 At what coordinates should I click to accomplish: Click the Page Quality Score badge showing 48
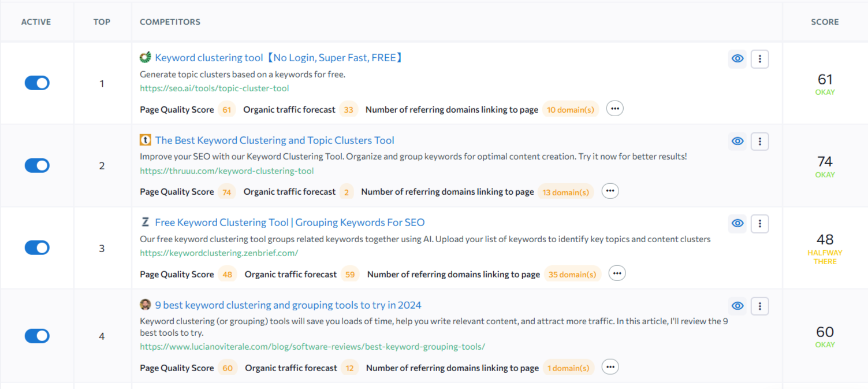click(228, 274)
